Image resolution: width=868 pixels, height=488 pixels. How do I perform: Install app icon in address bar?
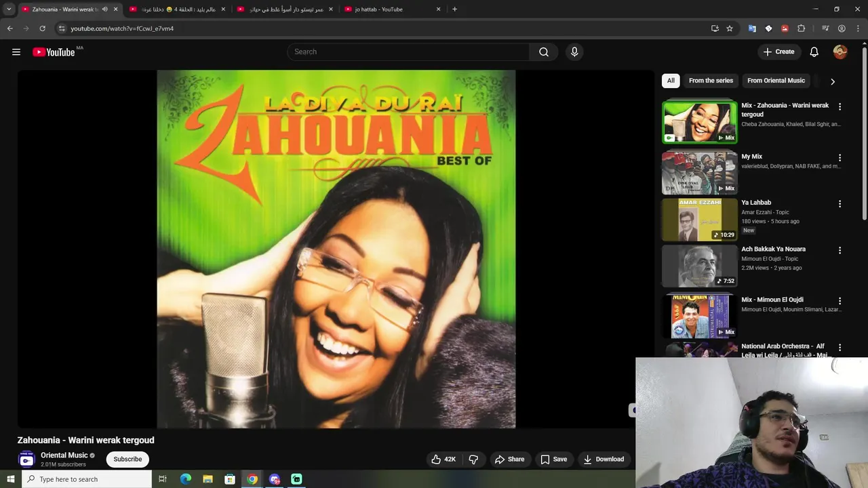pos(715,28)
